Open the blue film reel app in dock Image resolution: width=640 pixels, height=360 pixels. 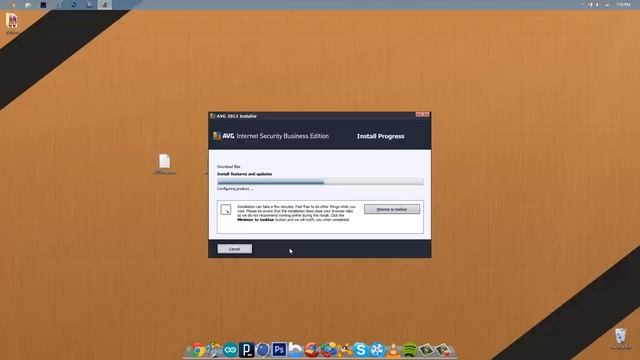[377, 350]
